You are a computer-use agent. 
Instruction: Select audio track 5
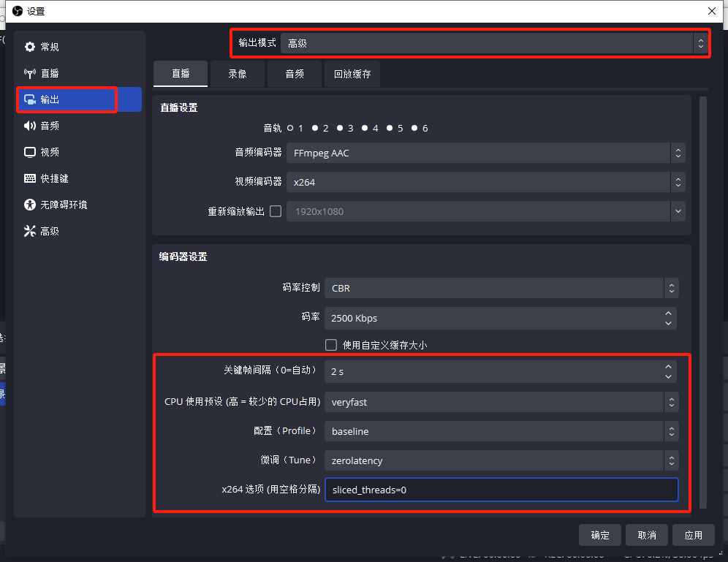click(390, 128)
